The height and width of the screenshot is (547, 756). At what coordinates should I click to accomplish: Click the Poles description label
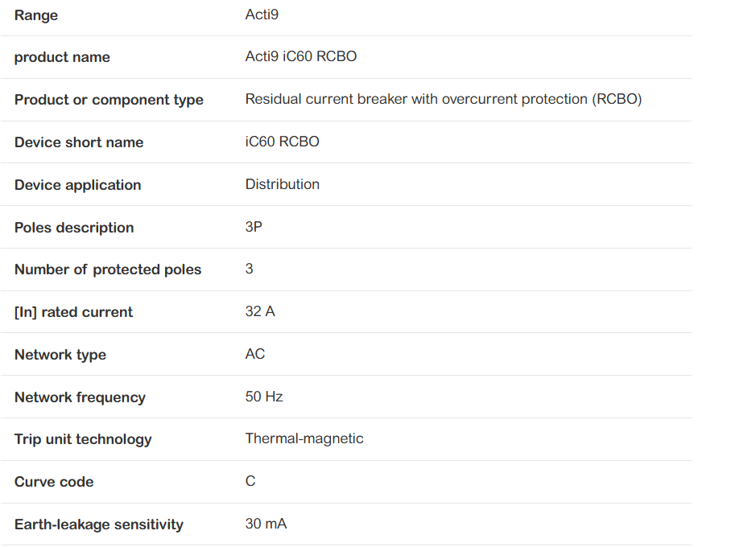coord(74,228)
